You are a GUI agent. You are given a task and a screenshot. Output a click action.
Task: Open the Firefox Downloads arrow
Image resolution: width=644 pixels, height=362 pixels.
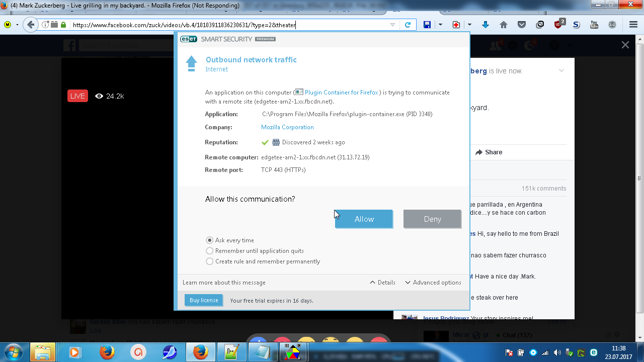(x=486, y=25)
